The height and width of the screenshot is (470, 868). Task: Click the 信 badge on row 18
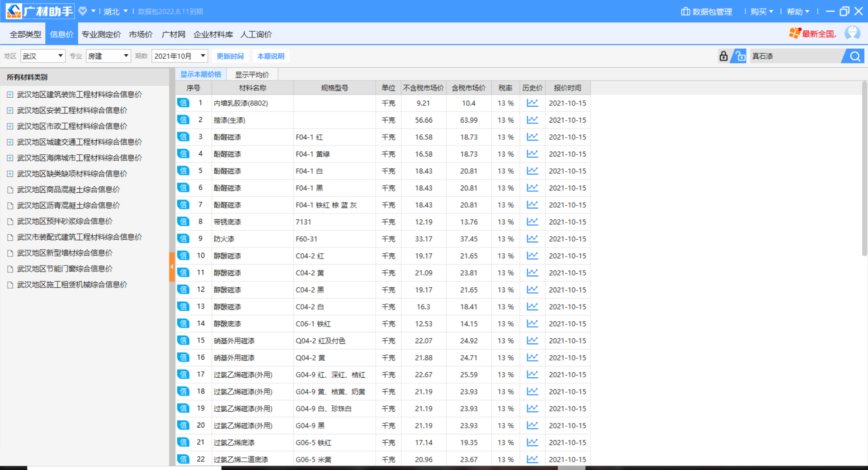tap(183, 391)
